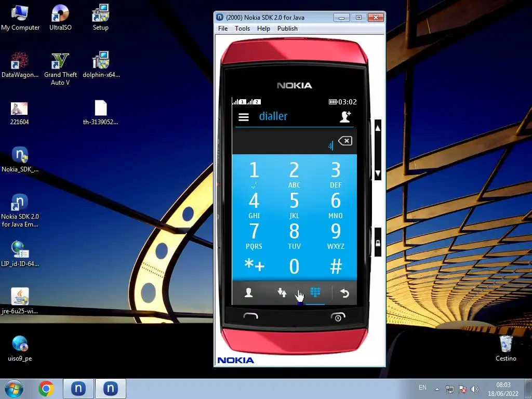This screenshot has width=532, height=399.
Task: Select Nokia SDK 2.0 for Java Emulator shortcut
Action: click(20, 210)
